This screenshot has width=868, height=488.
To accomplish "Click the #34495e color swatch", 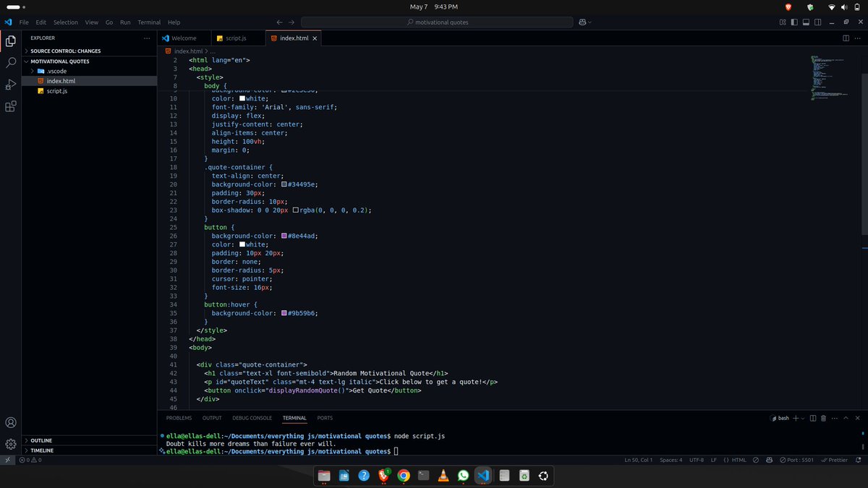I will (x=284, y=184).
